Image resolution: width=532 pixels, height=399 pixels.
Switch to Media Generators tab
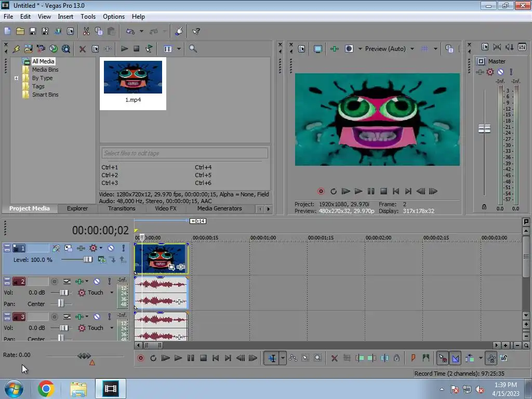pos(220,208)
